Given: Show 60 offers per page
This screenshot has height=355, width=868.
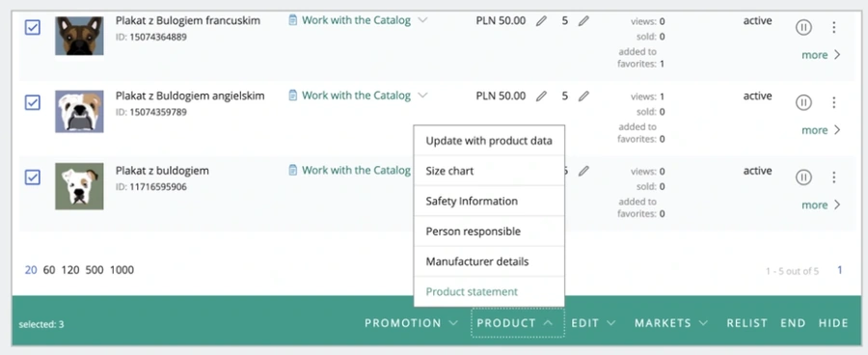Looking at the screenshot, I should coord(49,270).
